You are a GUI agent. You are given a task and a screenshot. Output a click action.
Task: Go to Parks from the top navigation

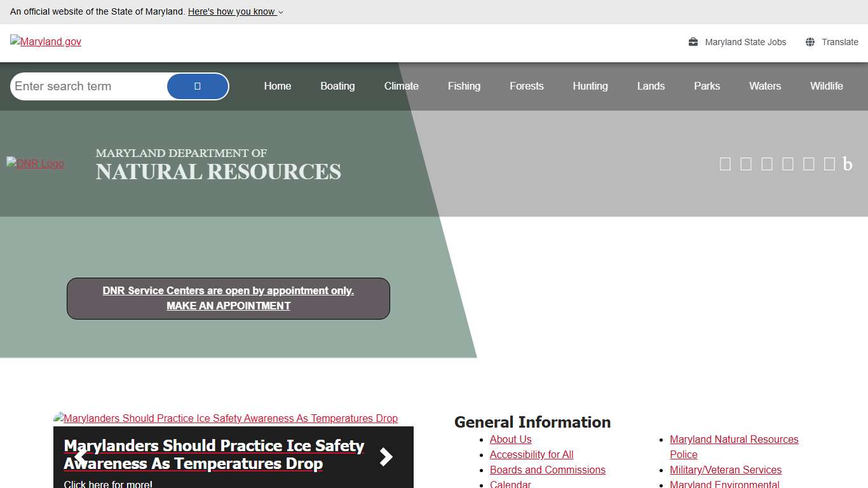click(707, 86)
